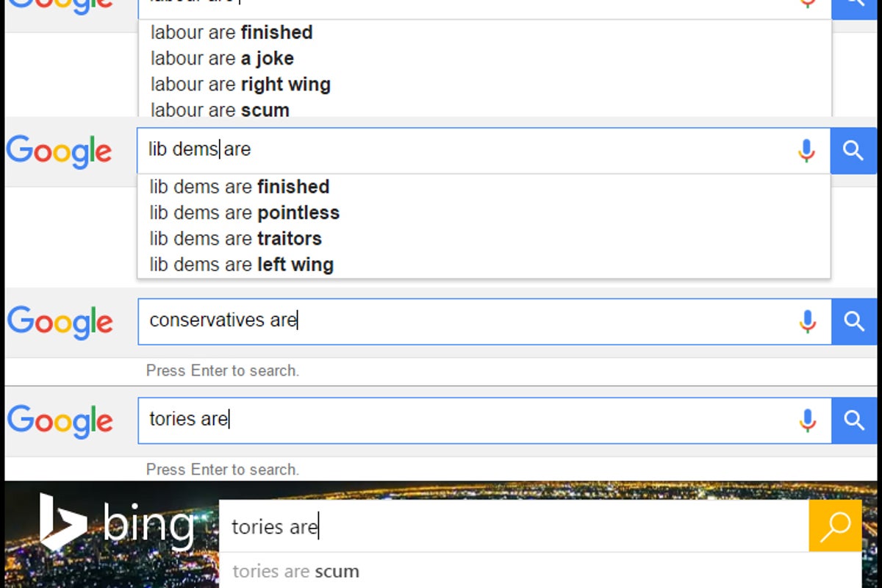
Task: Click the search button beside "conservatives are"
Action: point(853,321)
